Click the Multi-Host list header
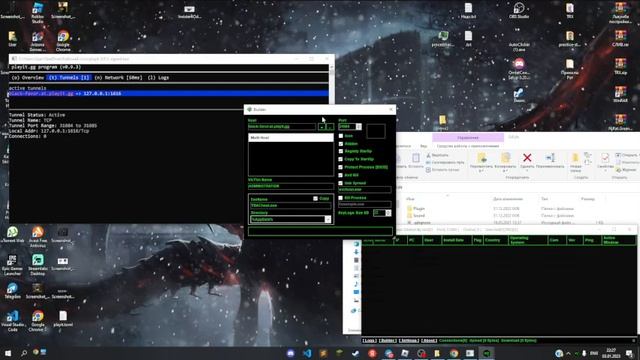 tap(291, 138)
